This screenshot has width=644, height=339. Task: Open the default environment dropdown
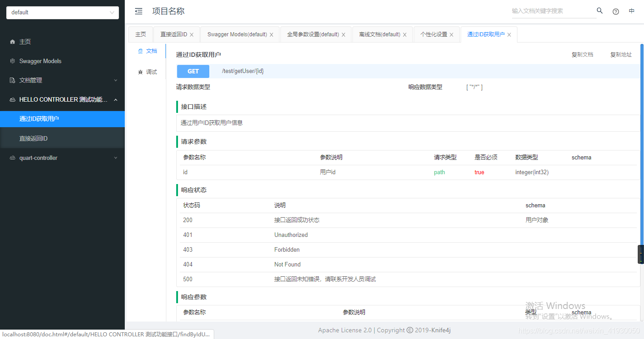62,13
